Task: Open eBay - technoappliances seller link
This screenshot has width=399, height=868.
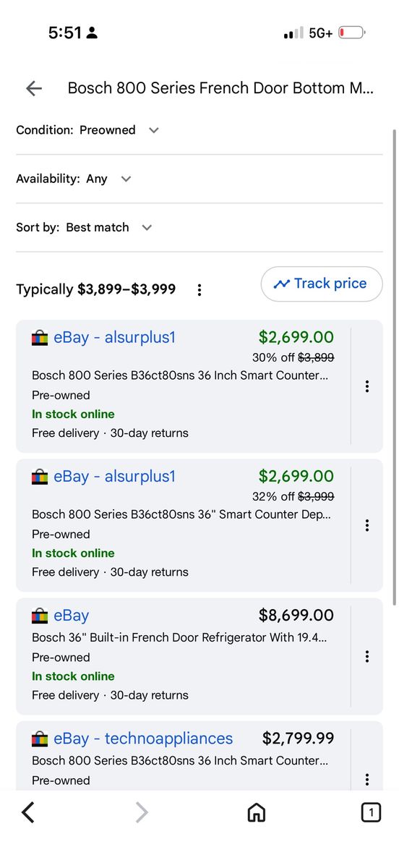Action: tap(143, 739)
